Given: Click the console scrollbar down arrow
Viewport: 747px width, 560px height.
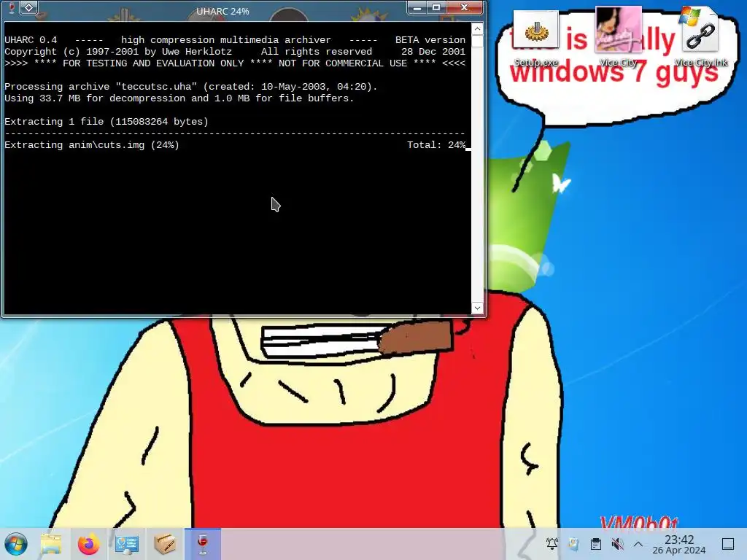Looking at the screenshot, I should coord(477,308).
